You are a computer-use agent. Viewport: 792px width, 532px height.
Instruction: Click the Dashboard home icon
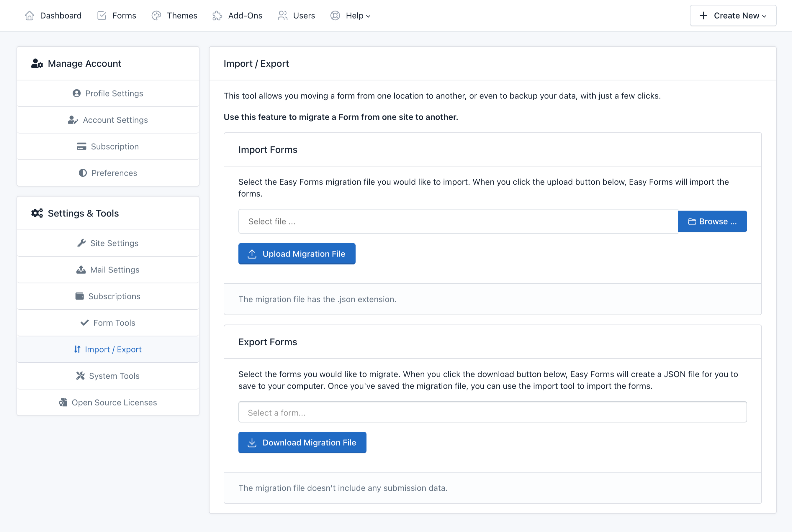[29, 15]
